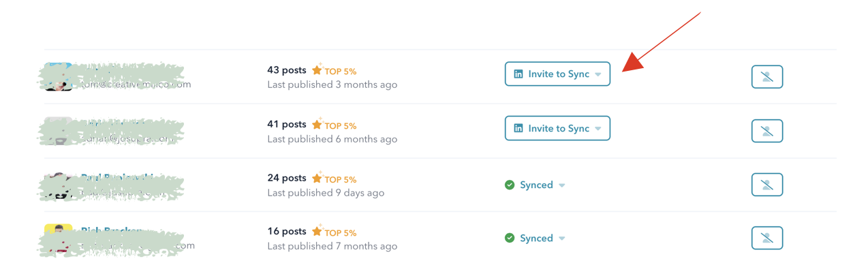Viewport: 868px width, 274px height.
Task: Click the Synced status text in 24 posts row
Action: pos(536,185)
